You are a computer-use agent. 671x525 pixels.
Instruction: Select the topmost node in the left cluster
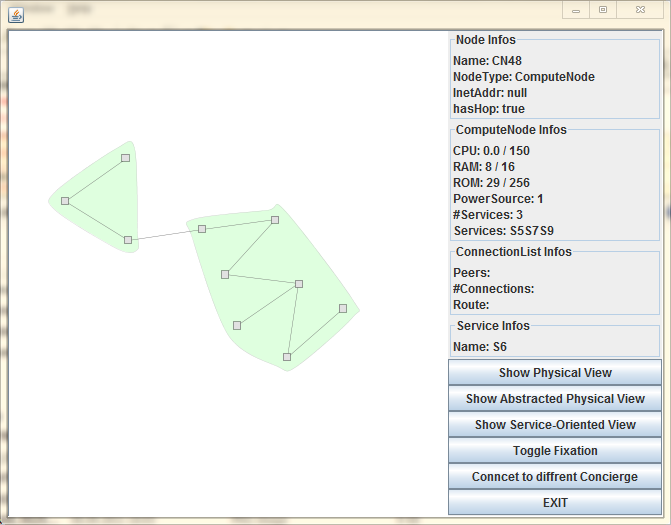click(125, 158)
